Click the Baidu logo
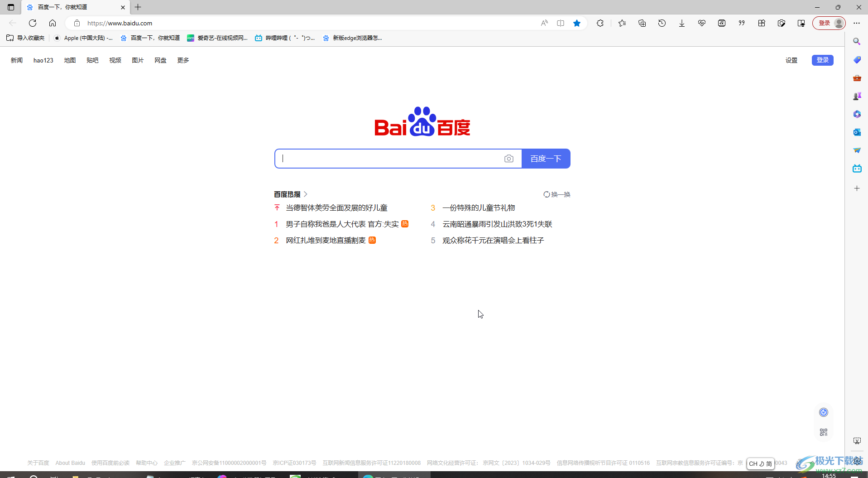Screen dimensions: 868x478 422,121
